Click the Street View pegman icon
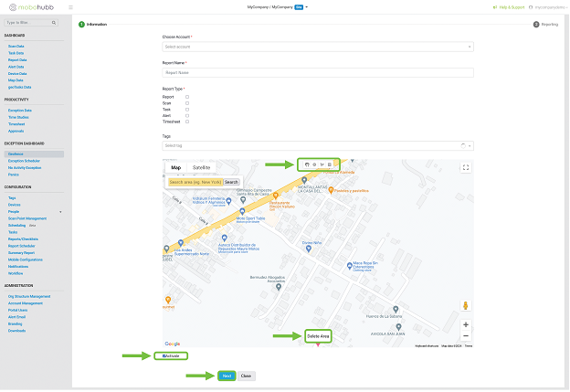 (x=466, y=305)
